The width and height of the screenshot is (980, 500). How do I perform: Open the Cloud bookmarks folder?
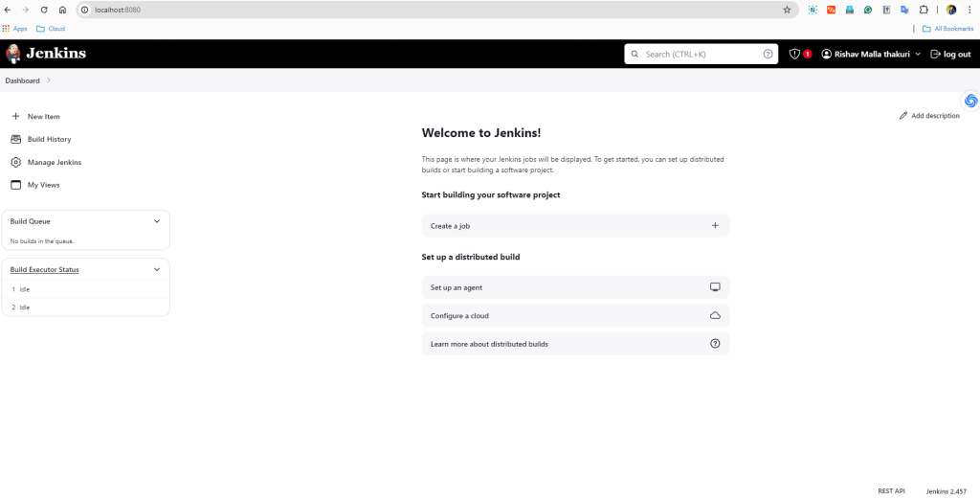tap(51, 29)
